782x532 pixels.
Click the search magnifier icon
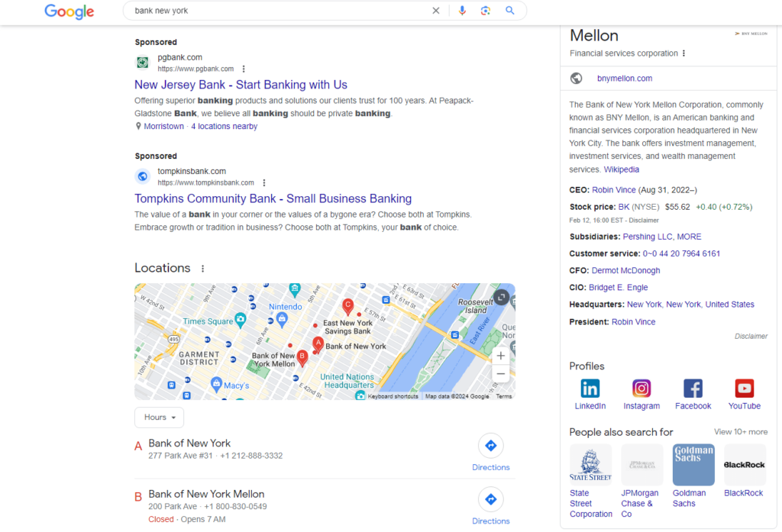[x=509, y=11]
